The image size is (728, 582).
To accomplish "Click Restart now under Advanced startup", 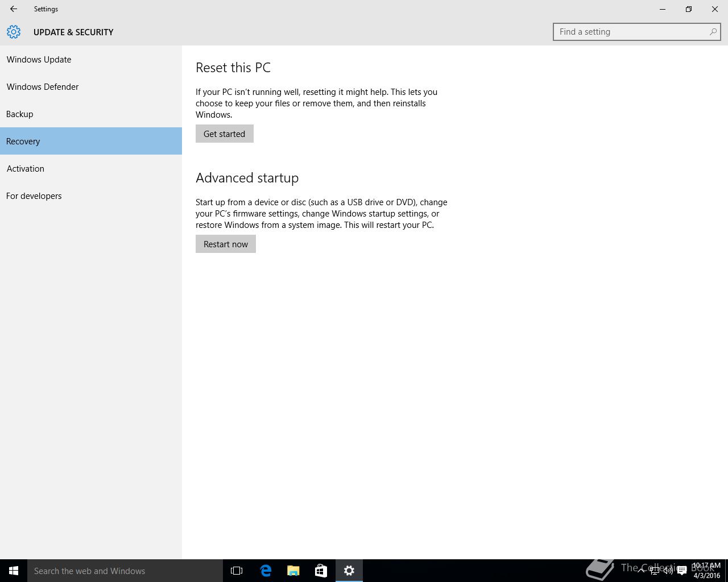I will tap(226, 244).
